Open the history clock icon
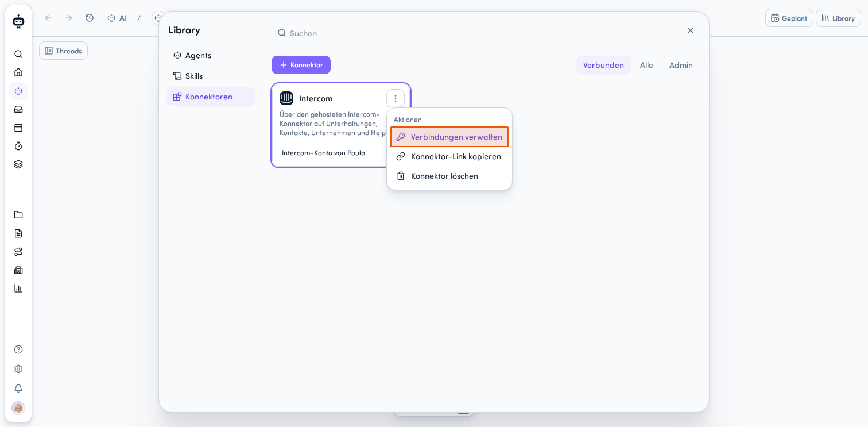This screenshot has height=427, width=868. point(90,18)
